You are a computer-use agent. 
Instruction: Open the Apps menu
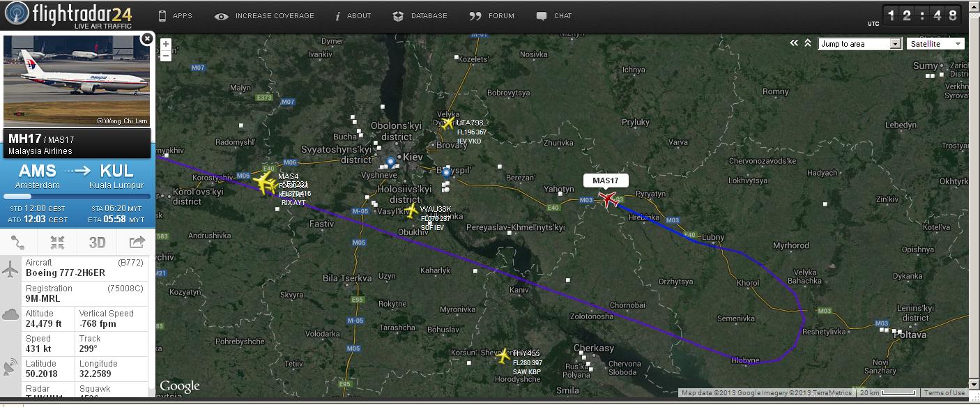175,16
